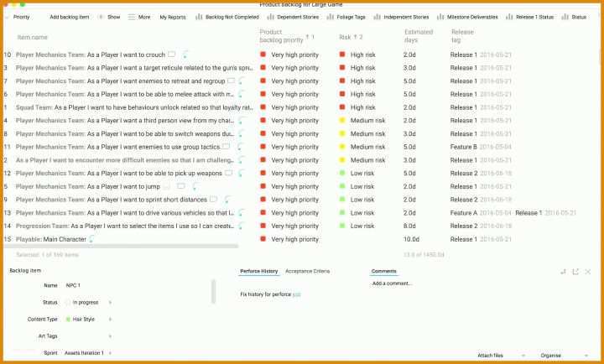Click comment icon on 'want to crouch' row
This screenshot has height=364, width=604.
pyautogui.click(x=171, y=55)
